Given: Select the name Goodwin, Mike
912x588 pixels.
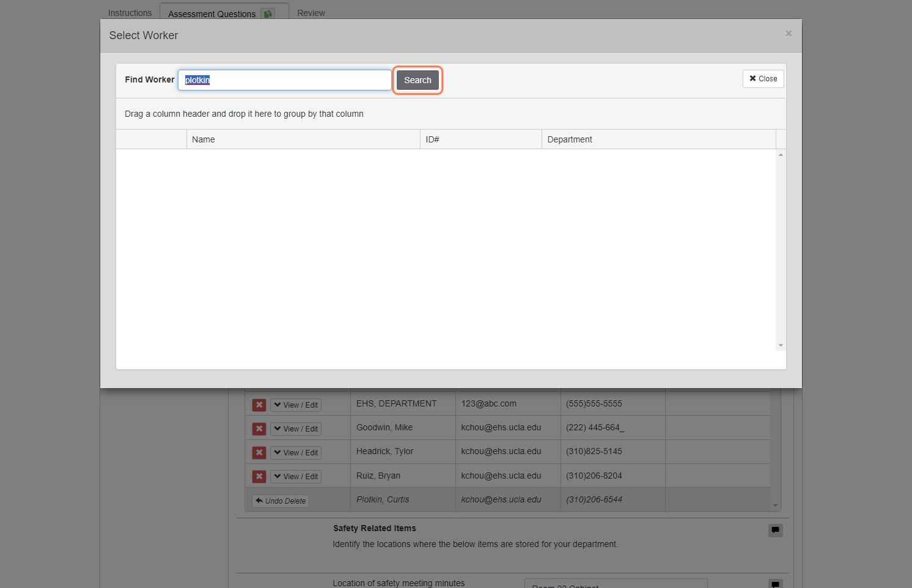Looking at the screenshot, I should (384, 427).
